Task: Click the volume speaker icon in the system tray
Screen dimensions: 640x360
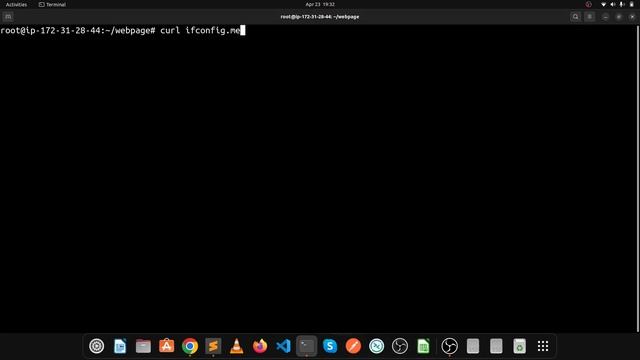Action: pyautogui.click(x=613, y=4)
